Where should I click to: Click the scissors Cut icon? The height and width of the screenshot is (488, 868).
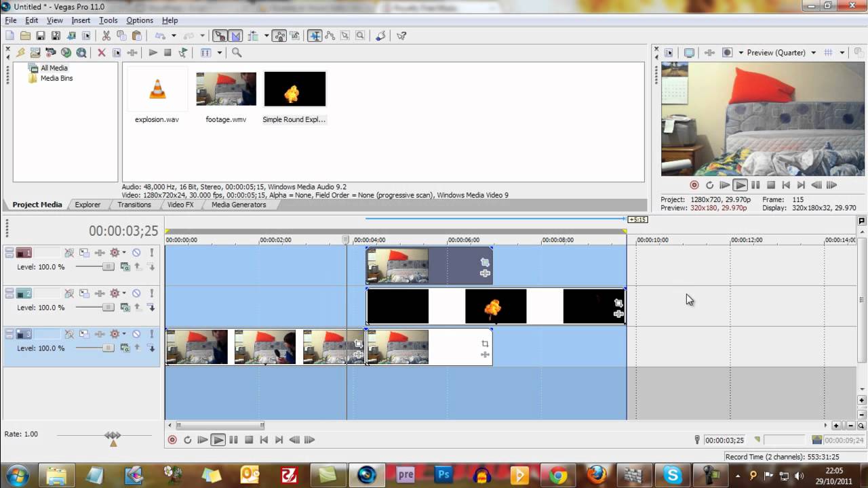point(106,36)
